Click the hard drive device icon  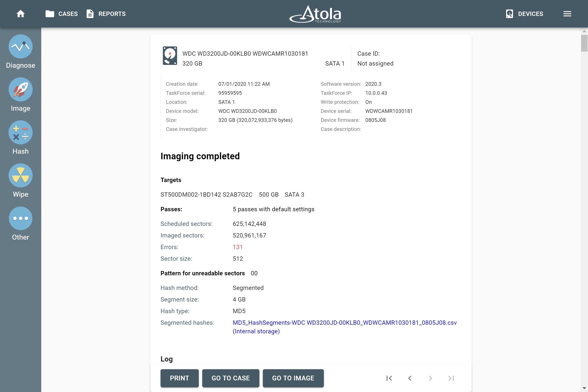coord(170,55)
